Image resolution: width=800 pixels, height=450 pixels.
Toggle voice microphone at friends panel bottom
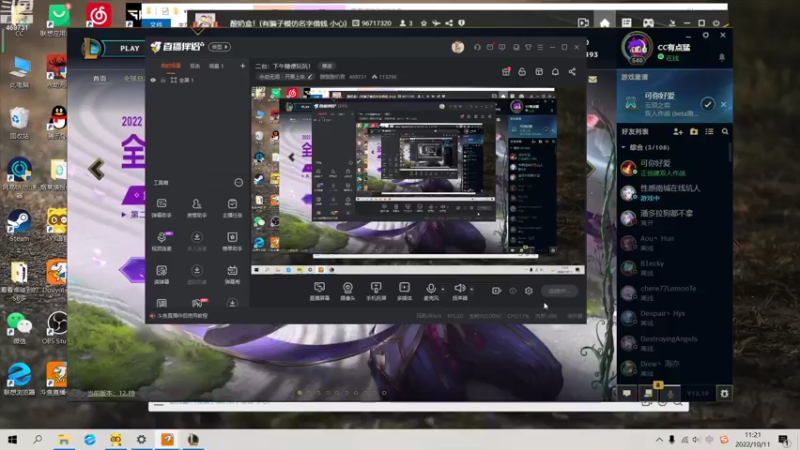coord(670,393)
